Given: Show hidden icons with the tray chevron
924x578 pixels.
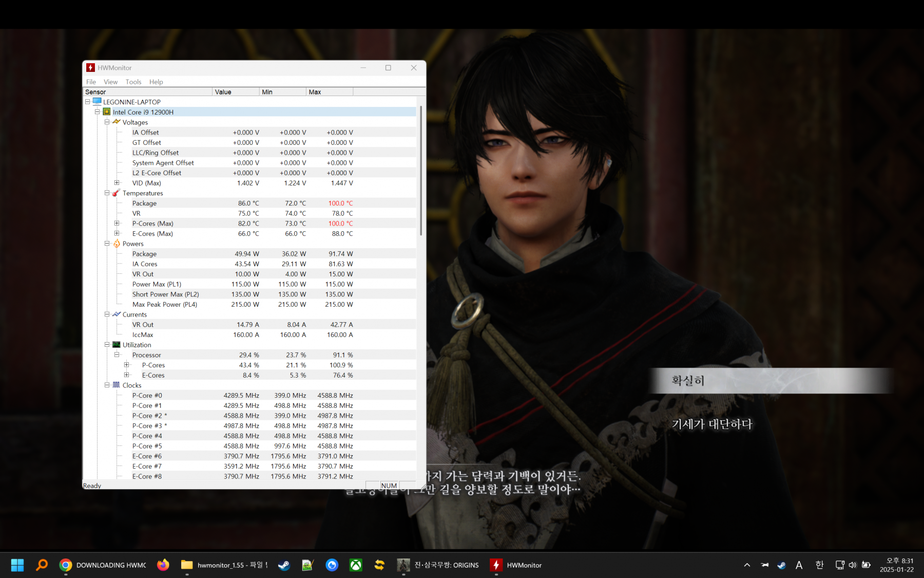Looking at the screenshot, I should click(747, 565).
